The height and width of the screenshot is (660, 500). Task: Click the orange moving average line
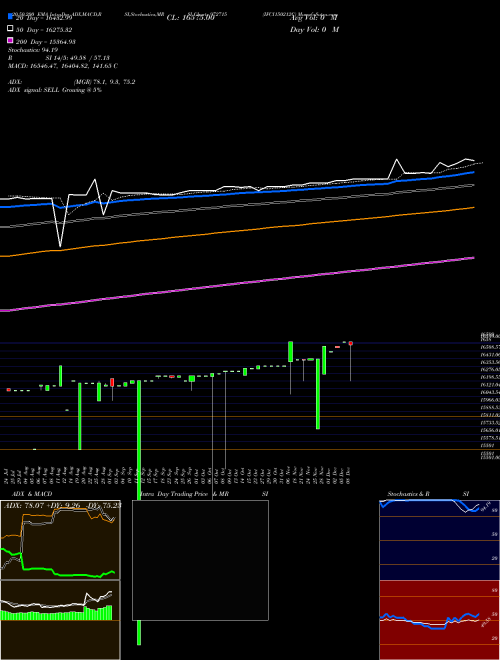tap(237, 231)
